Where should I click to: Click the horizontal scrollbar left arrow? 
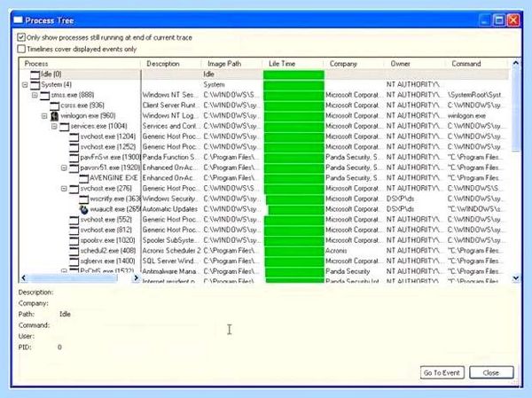click(23, 278)
